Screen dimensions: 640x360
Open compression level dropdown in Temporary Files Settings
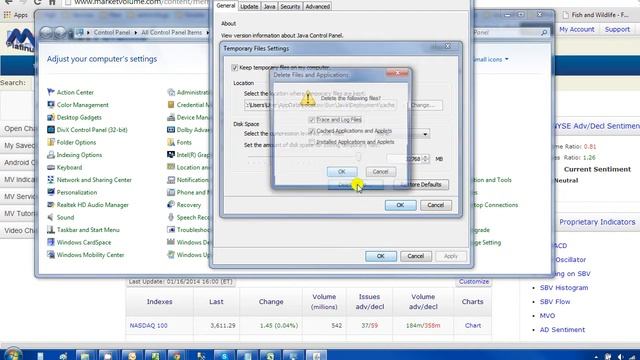pos(425,134)
